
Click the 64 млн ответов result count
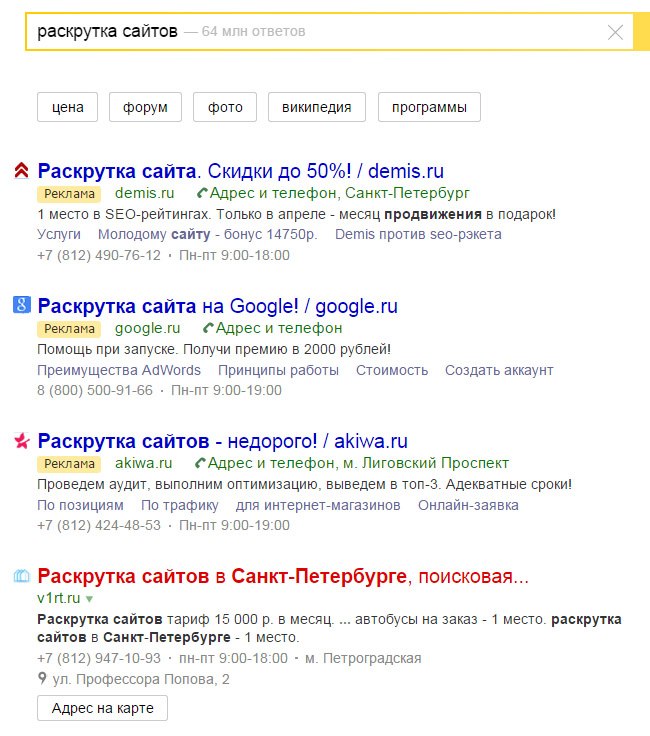coord(253,31)
